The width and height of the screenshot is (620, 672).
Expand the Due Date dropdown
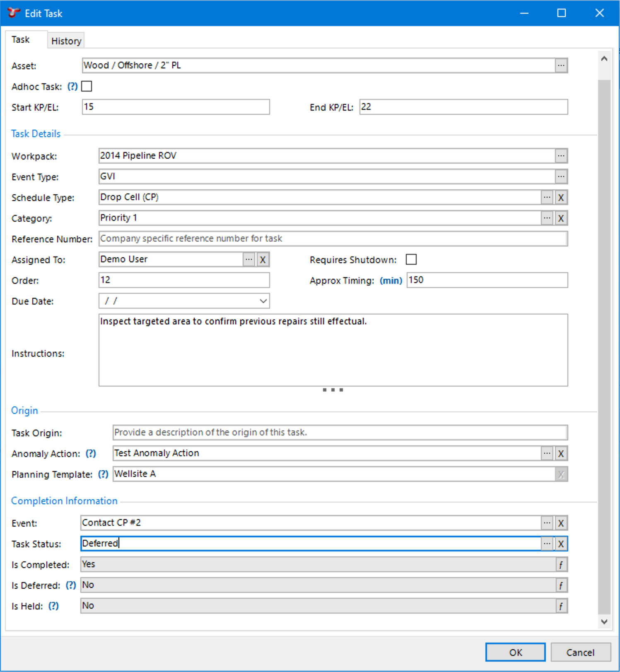coord(263,301)
